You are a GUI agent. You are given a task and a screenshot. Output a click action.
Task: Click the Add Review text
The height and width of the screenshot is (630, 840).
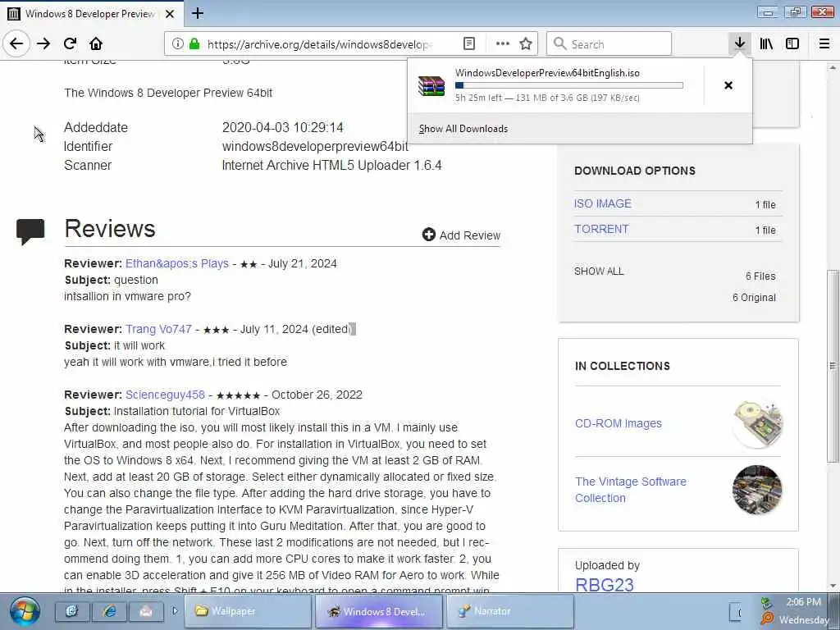(470, 235)
